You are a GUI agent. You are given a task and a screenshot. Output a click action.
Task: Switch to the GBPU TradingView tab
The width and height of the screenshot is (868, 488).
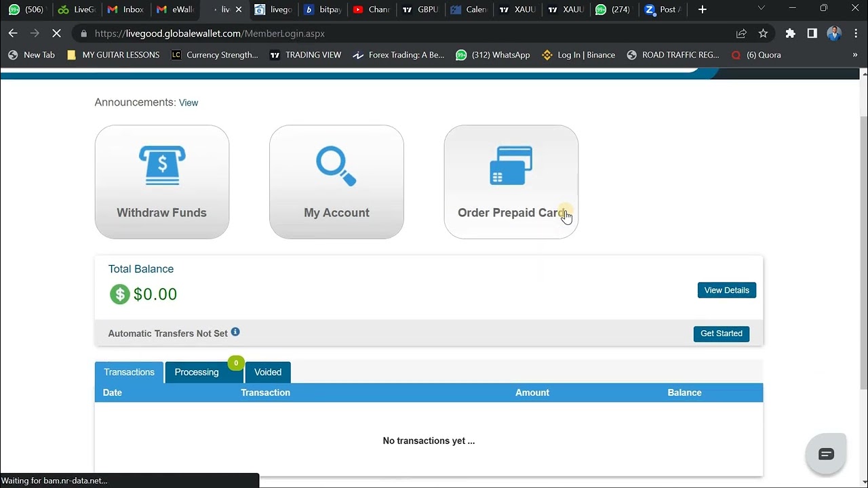coord(420,9)
